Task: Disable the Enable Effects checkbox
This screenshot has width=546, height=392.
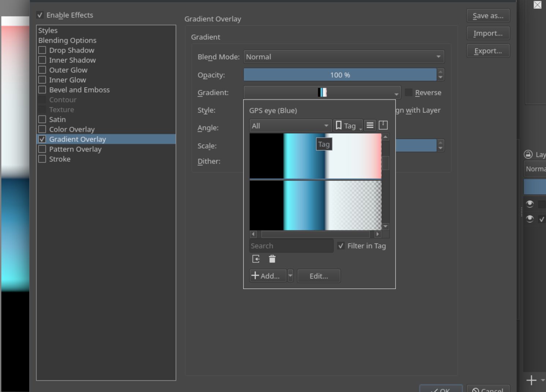Action: (x=40, y=15)
